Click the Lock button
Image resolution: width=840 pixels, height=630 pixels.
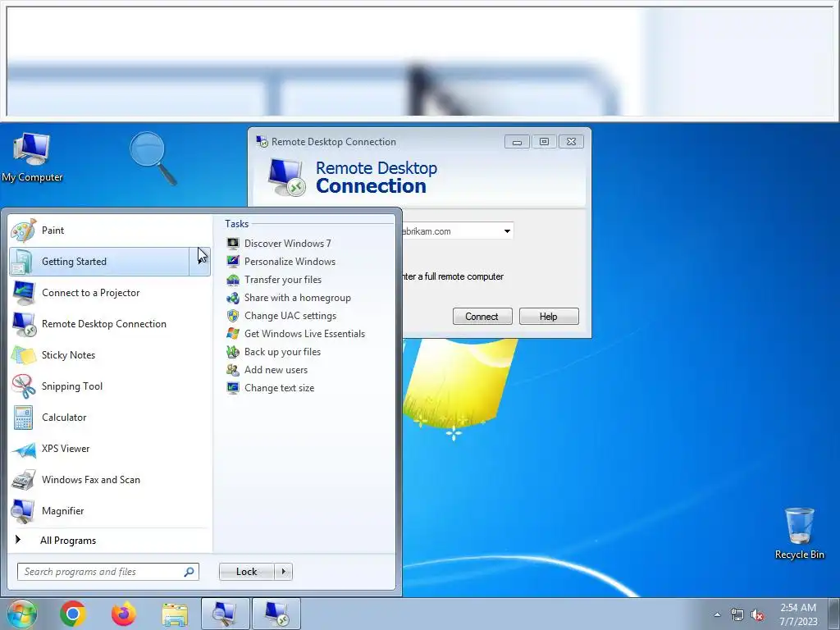pyautogui.click(x=246, y=572)
